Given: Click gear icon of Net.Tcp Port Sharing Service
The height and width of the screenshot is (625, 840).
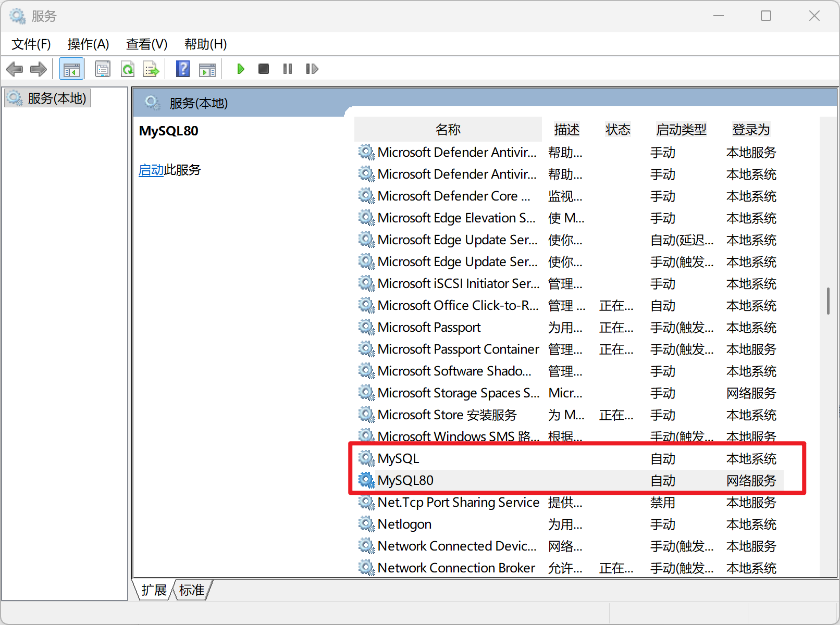Looking at the screenshot, I should click(366, 502).
